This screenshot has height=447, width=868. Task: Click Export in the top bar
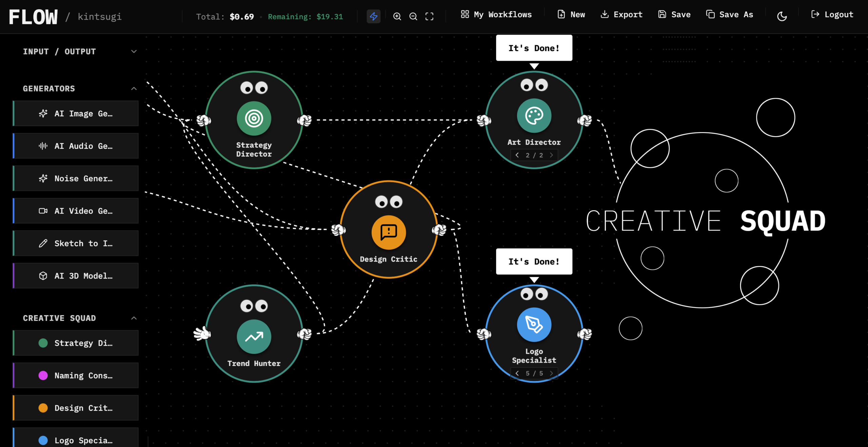pyautogui.click(x=621, y=15)
